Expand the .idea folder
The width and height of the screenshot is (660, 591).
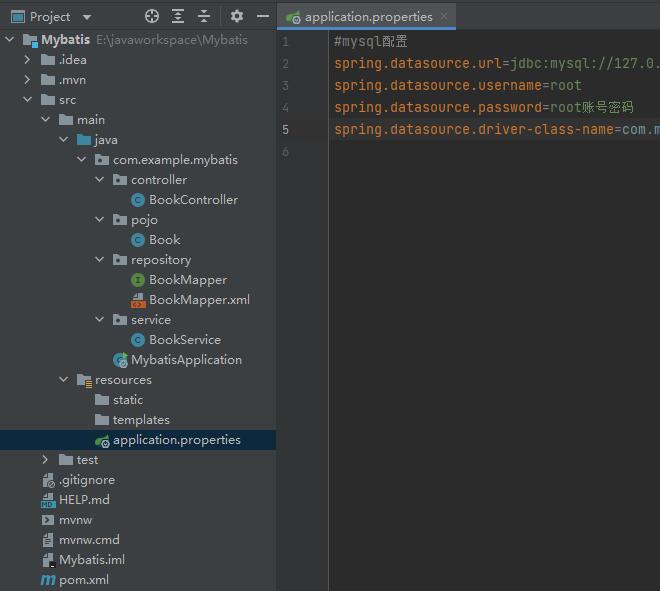click(27, 60)
